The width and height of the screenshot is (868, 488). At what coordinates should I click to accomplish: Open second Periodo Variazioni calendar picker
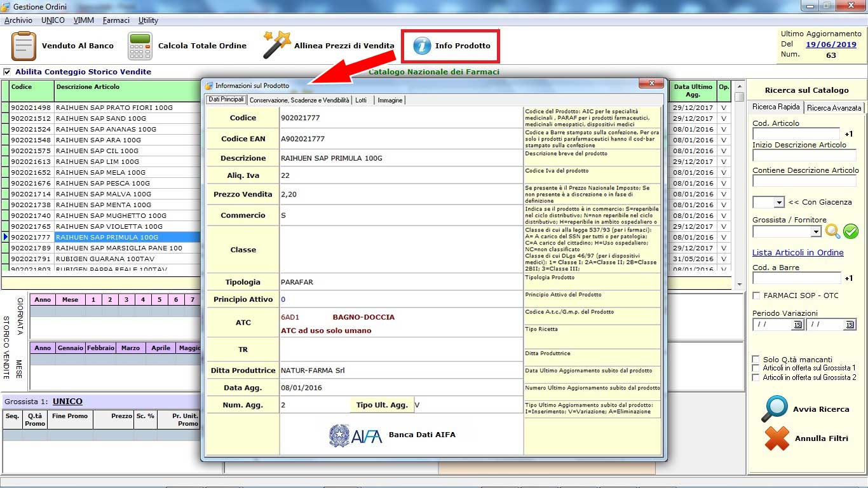850,325
